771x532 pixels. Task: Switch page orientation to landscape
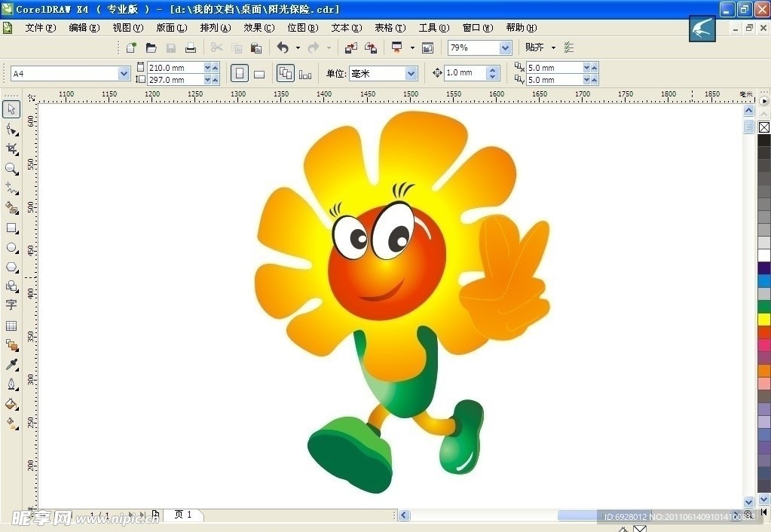[x=259, y=74]
